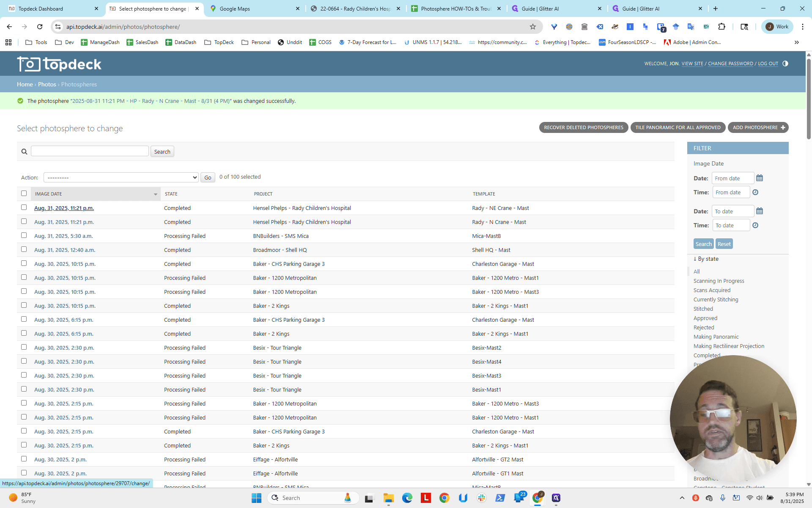Switch to the Topdeck Dashboard tab
The width and height of the screenshot is (812, 508).
[x=53, y=8]
